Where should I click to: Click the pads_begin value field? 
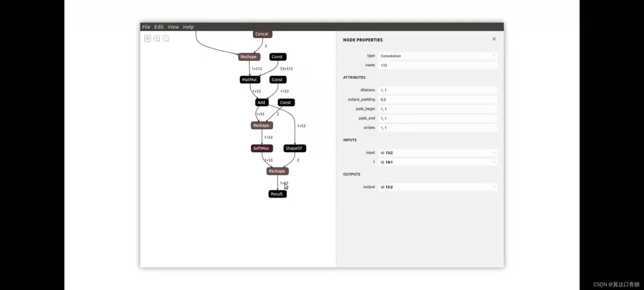(x=437, y=109)
